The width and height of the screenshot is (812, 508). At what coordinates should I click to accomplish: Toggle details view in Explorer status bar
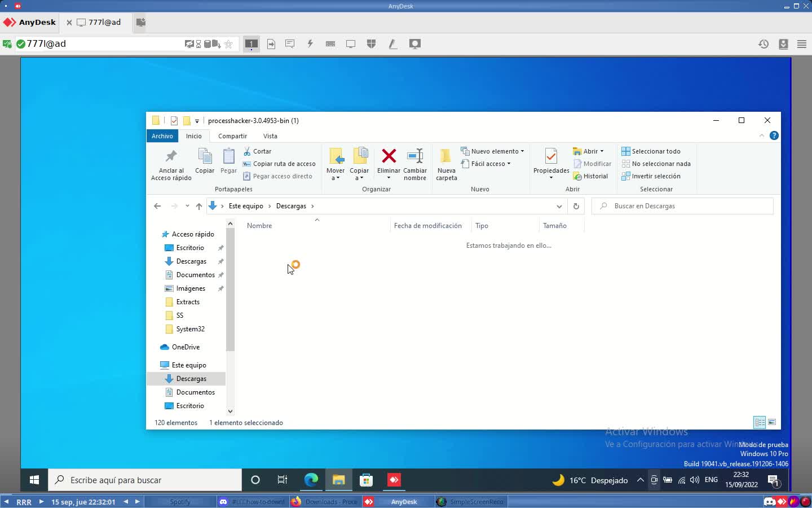pos(760,422)
